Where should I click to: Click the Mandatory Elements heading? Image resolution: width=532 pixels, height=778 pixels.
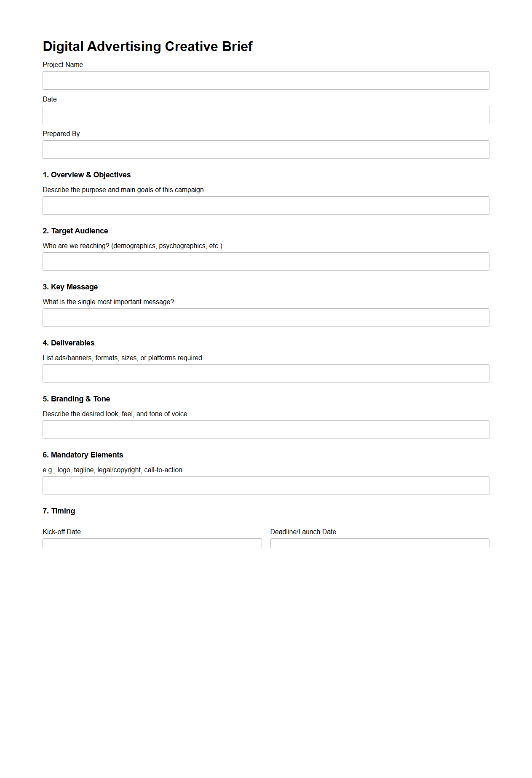[x=83, y=455]
